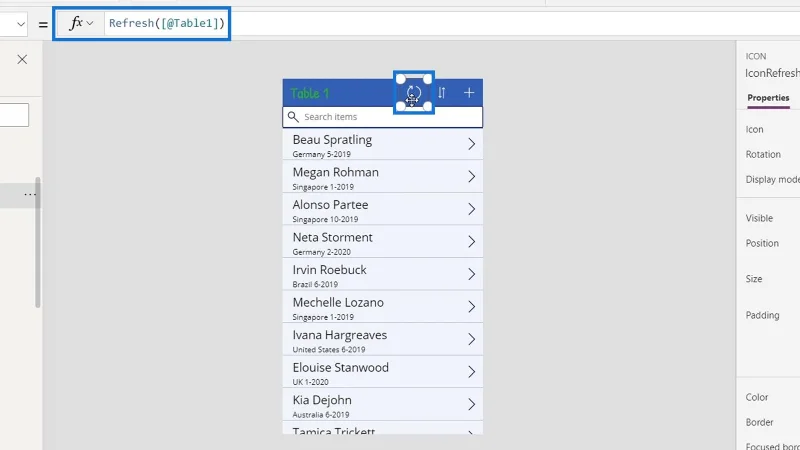Click the UK 1-2020 subtitle
The width and height of the screenshot is (800, 450).
click(x=310, y=382)
